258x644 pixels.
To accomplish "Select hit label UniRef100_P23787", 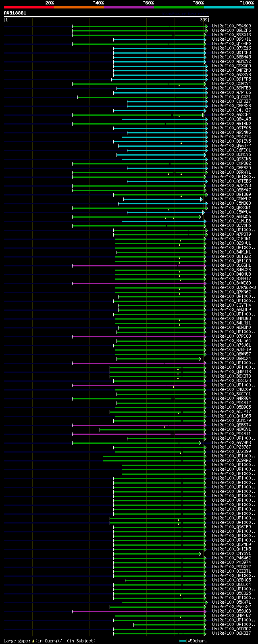I will tap(231, 447).
